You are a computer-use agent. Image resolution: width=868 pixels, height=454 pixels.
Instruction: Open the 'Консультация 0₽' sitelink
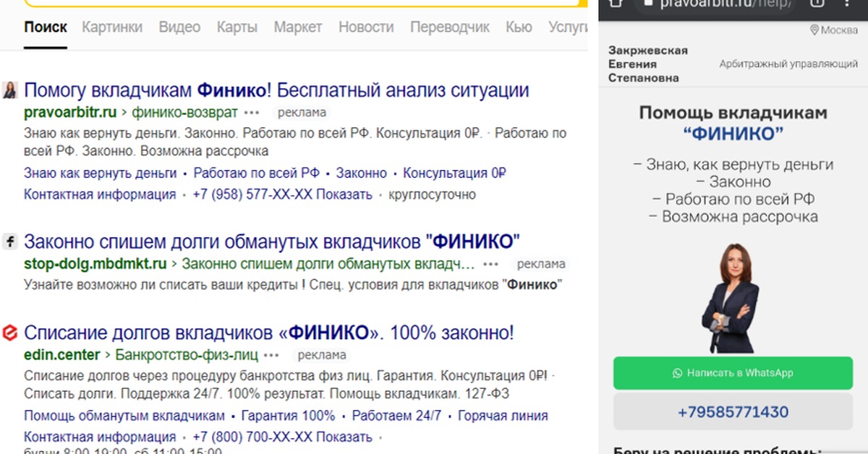[454, 174]
